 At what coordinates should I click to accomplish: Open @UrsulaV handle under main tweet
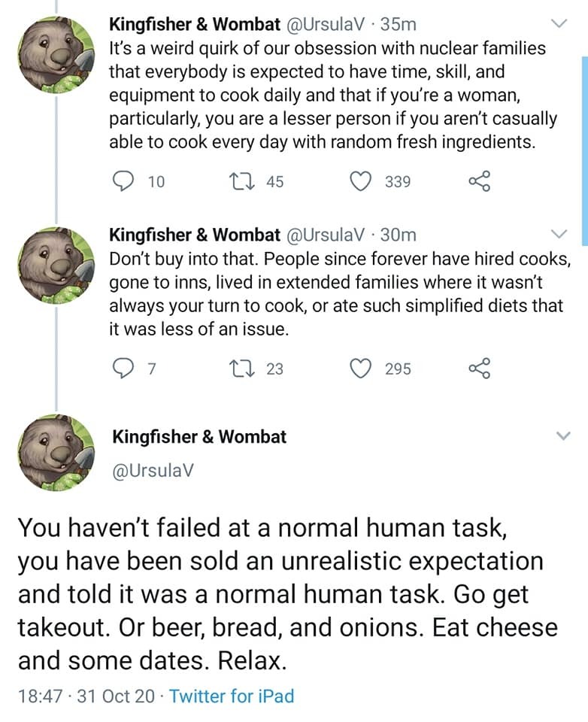tap(153, 470)
